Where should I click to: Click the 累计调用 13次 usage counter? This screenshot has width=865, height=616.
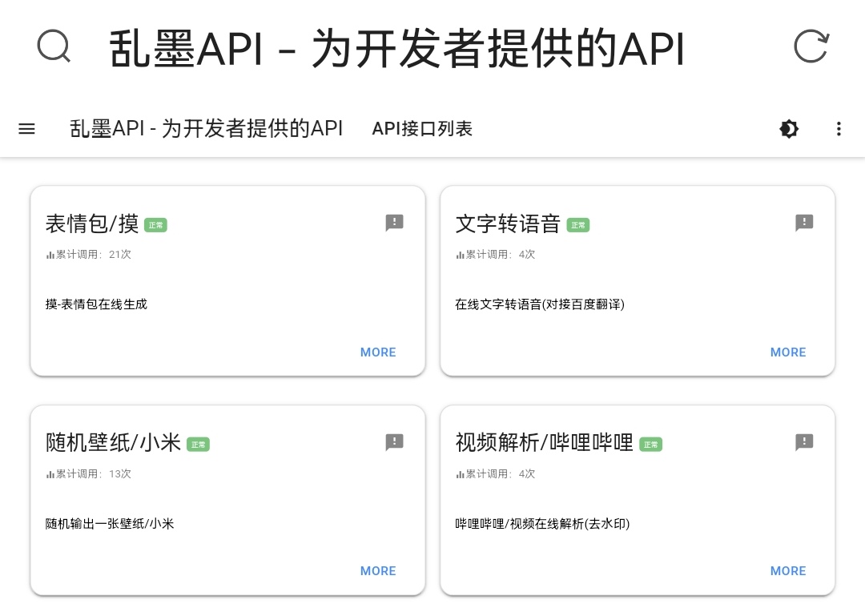click(x=88, y=473)
